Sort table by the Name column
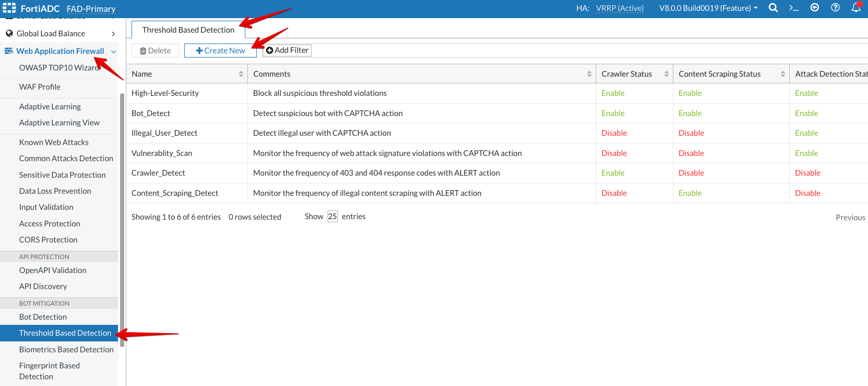The height and width of the screenshot is (386, 868). (x=241, y=74)
